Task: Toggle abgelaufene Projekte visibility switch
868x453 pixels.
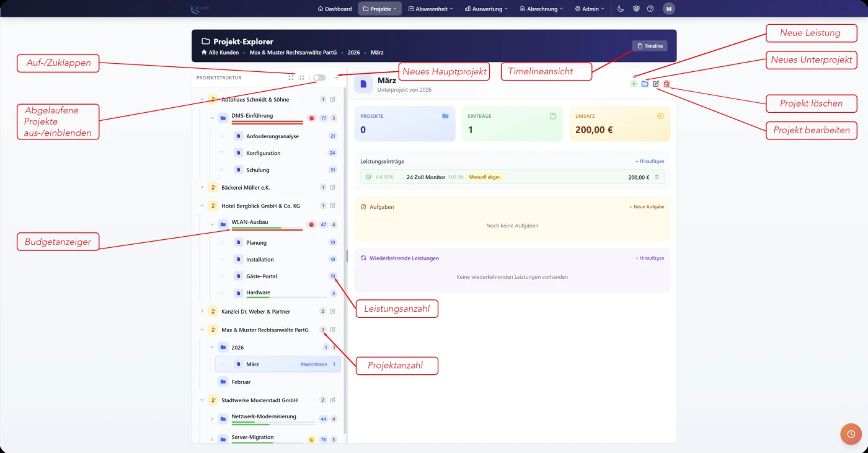Action: (319, 77)
